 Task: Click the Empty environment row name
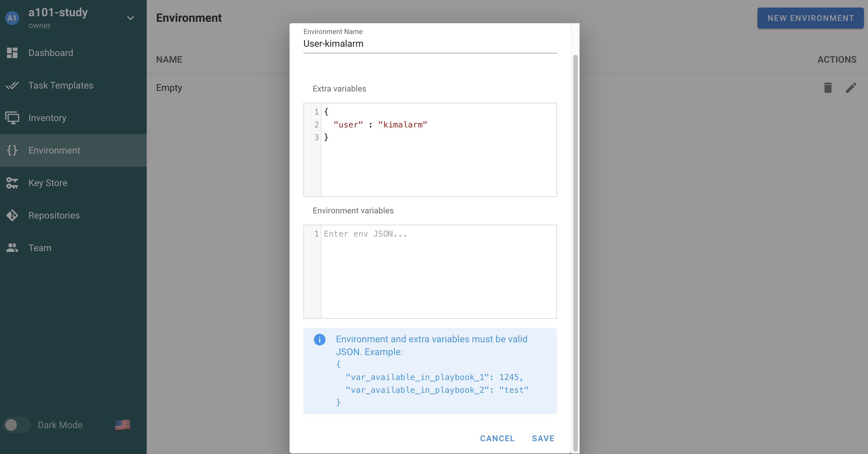169,88
